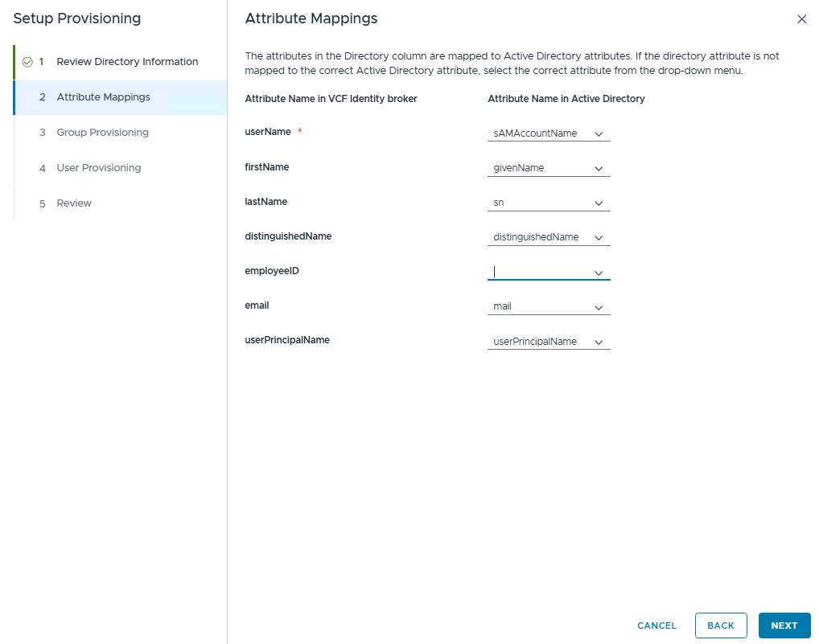Click the NEXT button

[784, 626]
